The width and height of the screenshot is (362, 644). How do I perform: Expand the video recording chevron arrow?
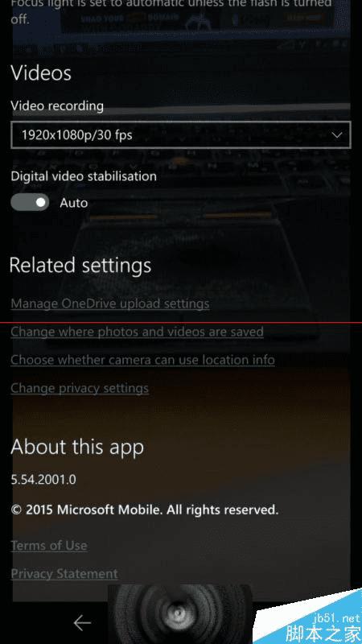337,135
